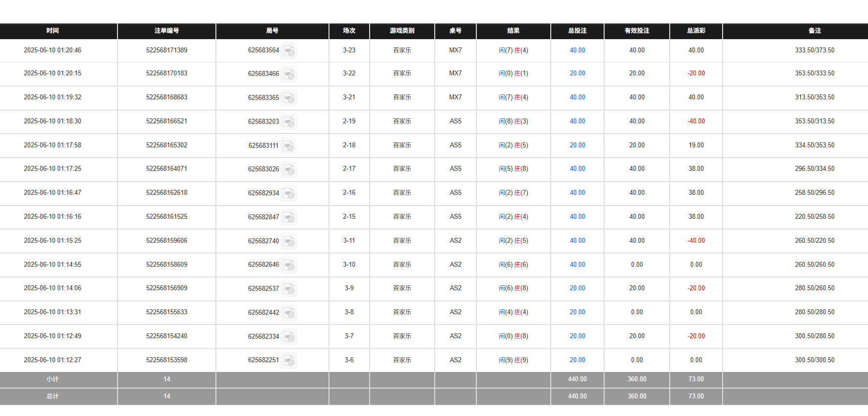Open video replay beside round 625682646

289,265
